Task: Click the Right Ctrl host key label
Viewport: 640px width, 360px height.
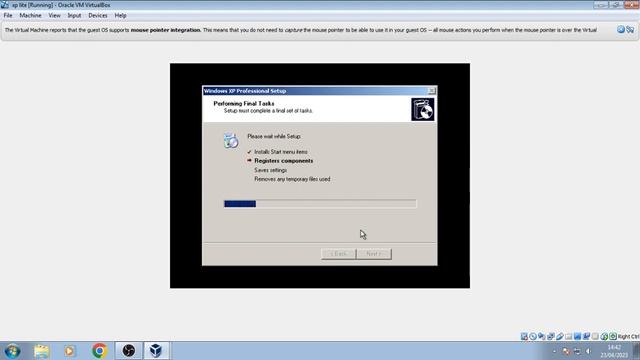Action: click(628, 336)
